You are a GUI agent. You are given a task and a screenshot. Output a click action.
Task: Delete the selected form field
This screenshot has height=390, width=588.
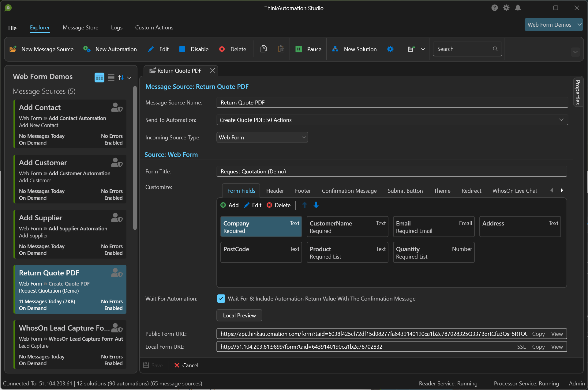278,205
